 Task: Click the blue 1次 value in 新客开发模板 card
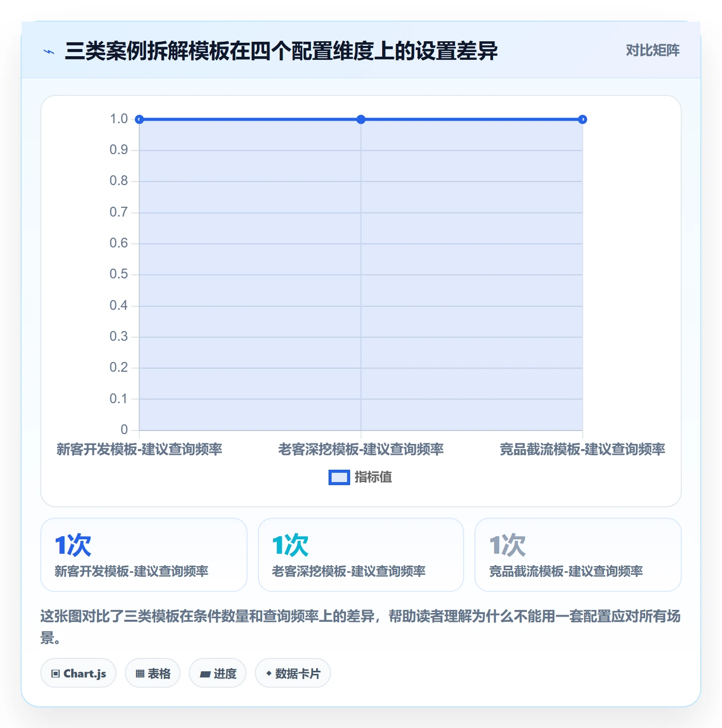[73, 545]
